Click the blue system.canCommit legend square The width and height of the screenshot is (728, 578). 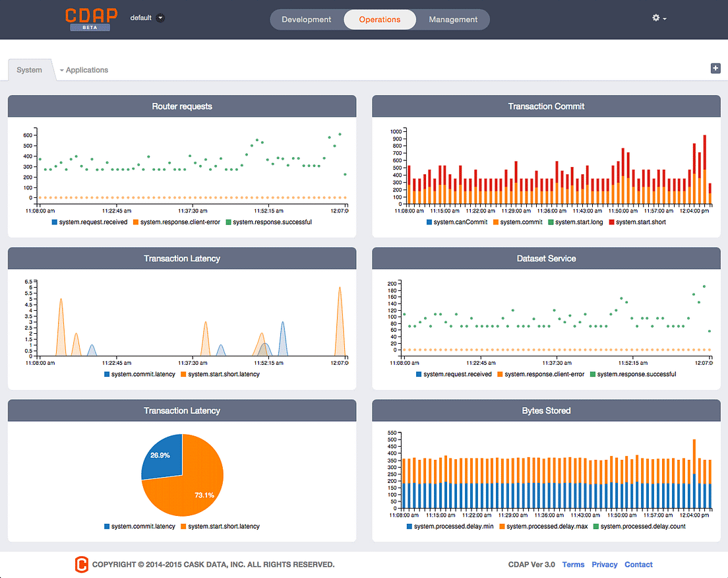(429, 222)
